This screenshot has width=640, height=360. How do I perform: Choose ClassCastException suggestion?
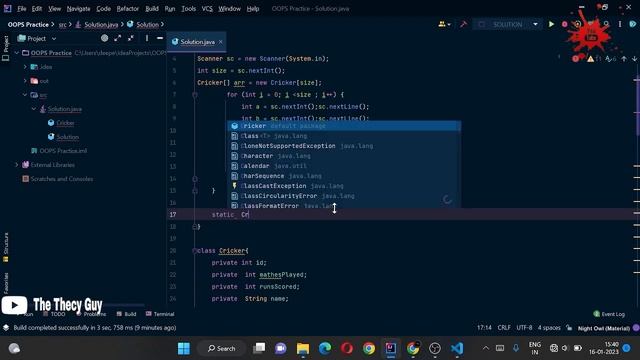(x=344, y=186)
